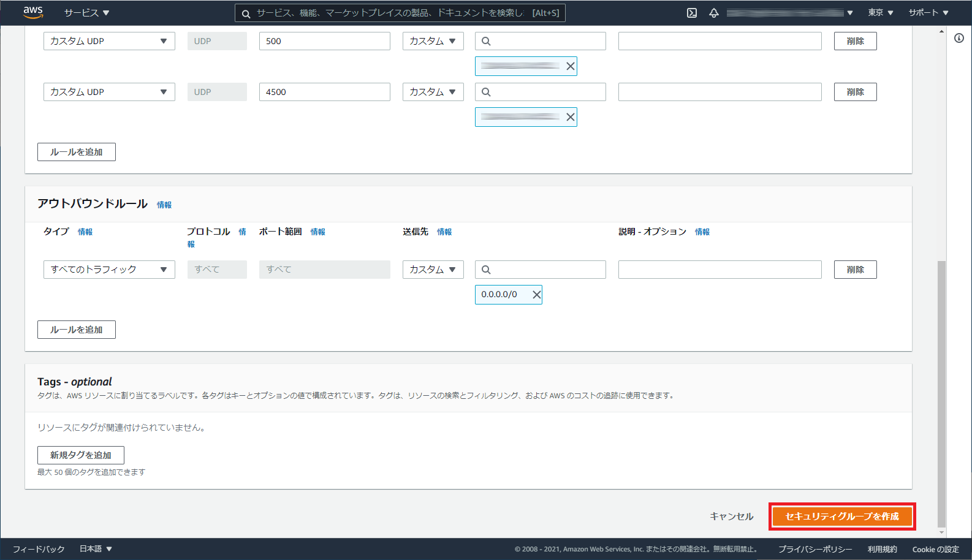Click search icon in outbound destination field
This screenshot has width=972, height=560.
tap(486, 270)
